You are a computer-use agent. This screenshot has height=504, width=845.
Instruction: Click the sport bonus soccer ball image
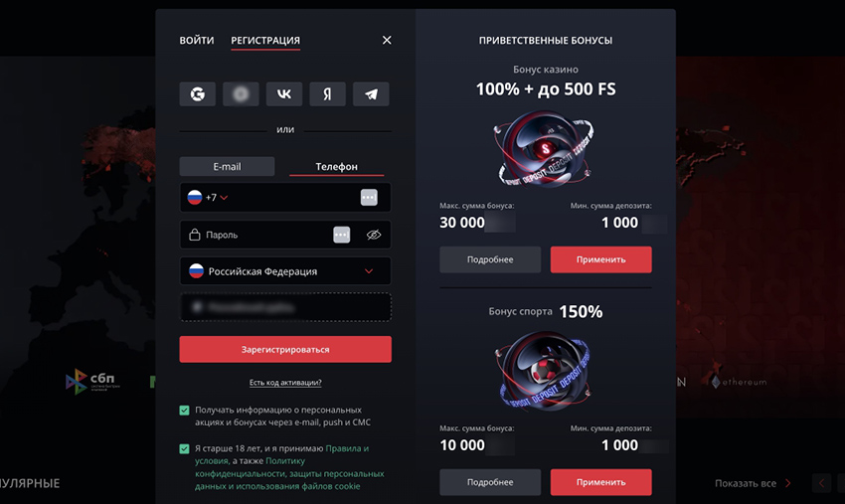pyautogui.click(x=546, y=371)
